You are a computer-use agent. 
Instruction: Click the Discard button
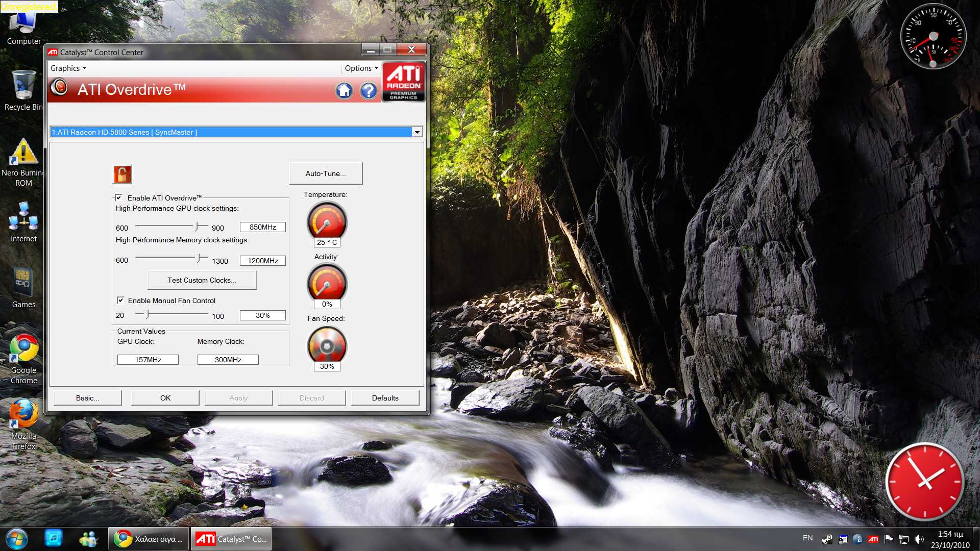(x=311, y=398)
